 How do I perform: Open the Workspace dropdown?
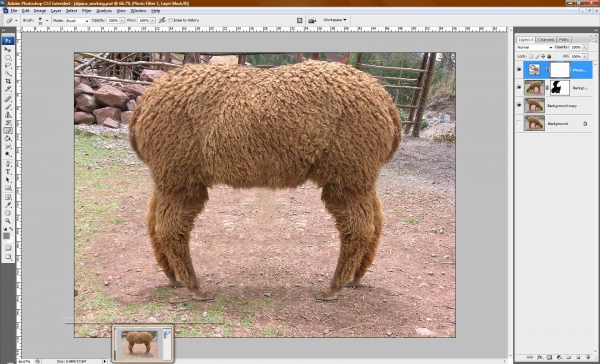click(x=334, y=20)
